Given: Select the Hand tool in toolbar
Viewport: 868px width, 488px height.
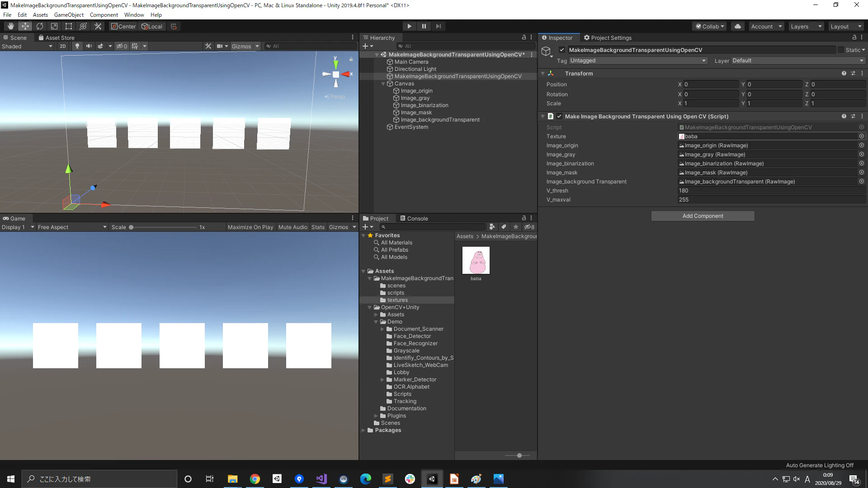Looking at the screenshot, I should [x=10, y=26].
